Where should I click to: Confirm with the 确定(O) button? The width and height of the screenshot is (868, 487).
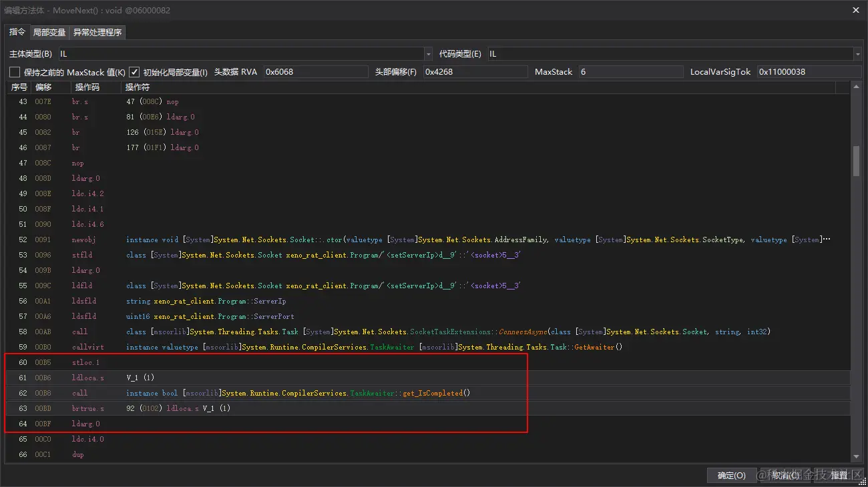click(731, 475)
